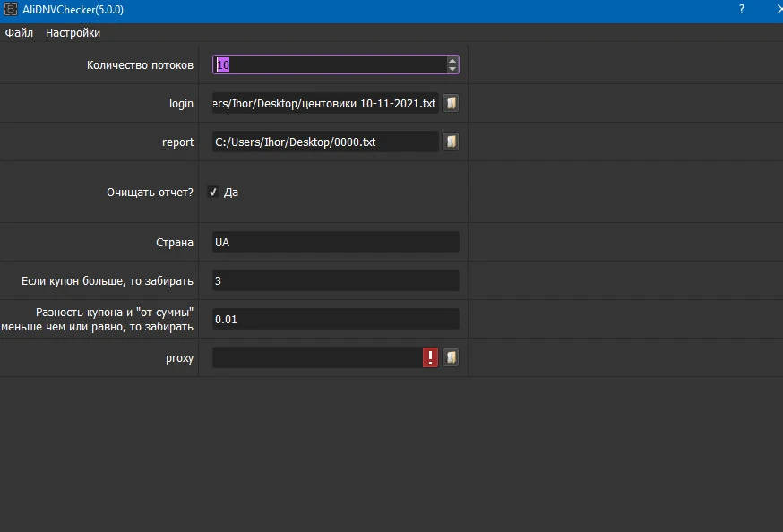Uncheck the Очищать отчет Да checkbox
783x532 pixels.
(x=213, y=193)
